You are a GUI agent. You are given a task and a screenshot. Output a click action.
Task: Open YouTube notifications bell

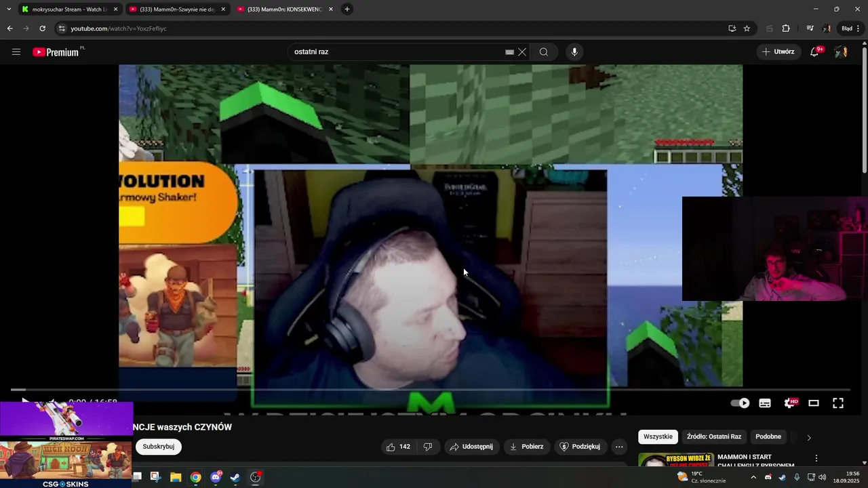click(815, 52)
